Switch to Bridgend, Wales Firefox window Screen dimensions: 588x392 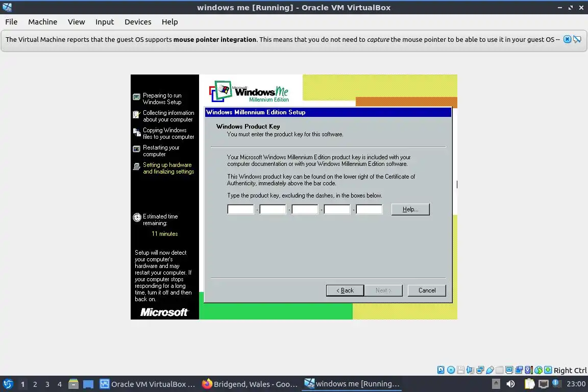point(250,384)
